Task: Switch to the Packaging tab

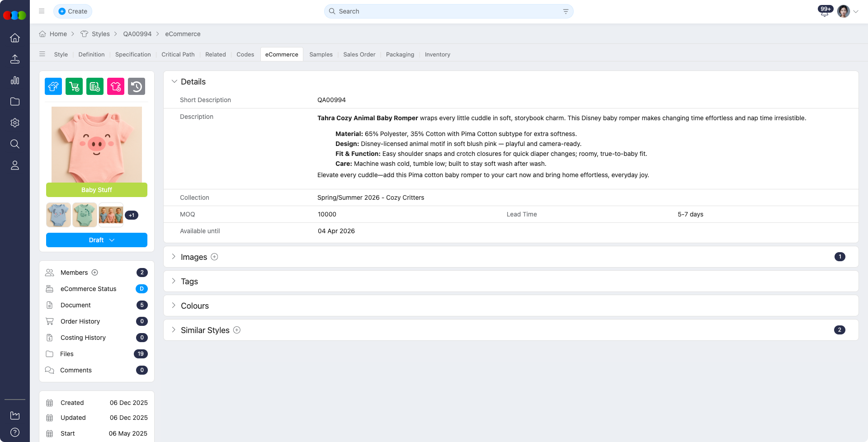Action: click(x=400, y=54)
